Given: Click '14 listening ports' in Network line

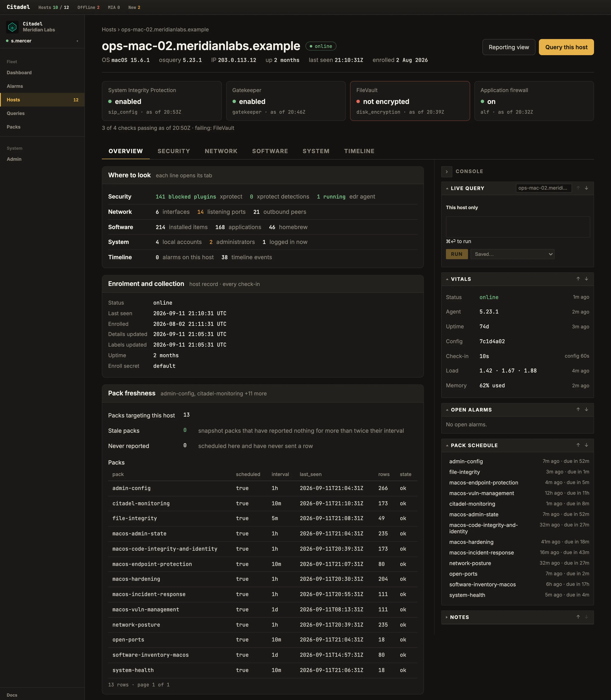Looking at the screenshot, I should point(221,212).
